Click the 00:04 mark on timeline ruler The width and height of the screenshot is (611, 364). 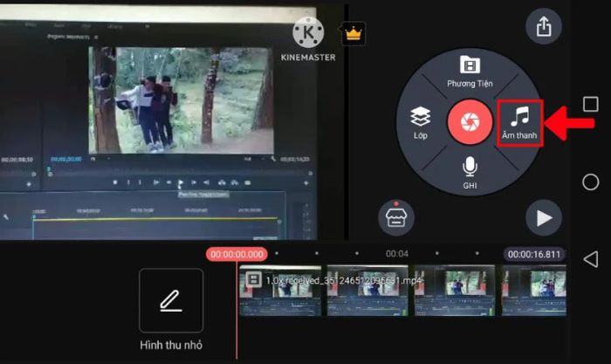pos(397,254)
